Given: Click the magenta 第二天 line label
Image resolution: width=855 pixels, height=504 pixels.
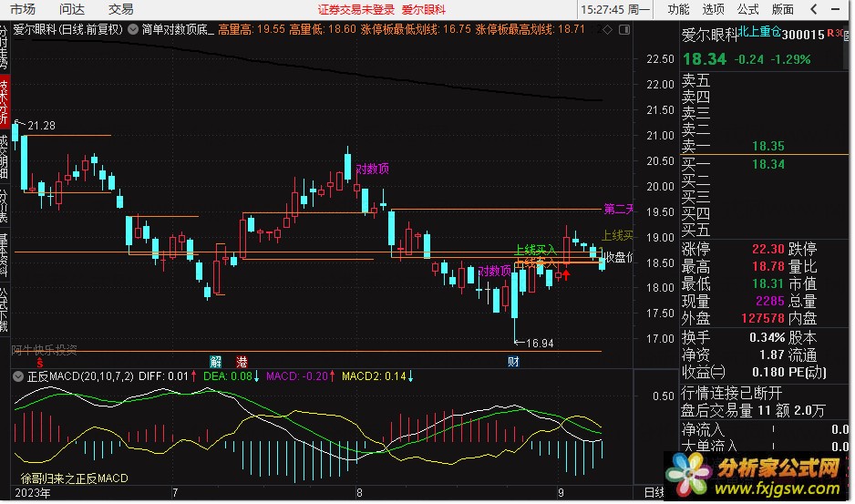Looking at the screenshot, I should tap(618, 209).
